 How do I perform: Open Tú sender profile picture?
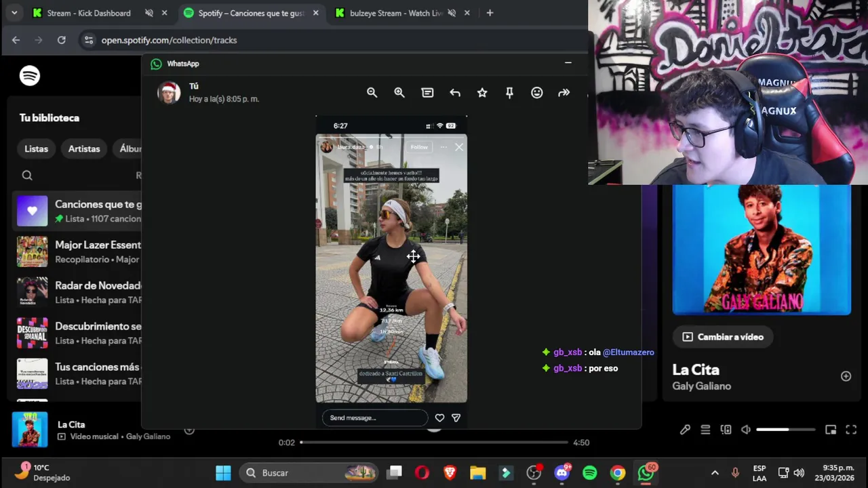[169, 93]
